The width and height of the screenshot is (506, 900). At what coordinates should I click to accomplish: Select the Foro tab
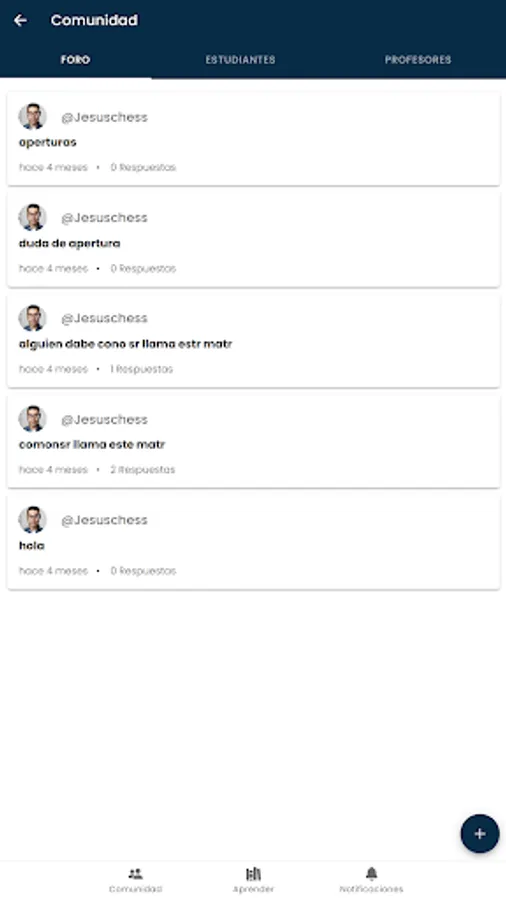pos(75,60)
